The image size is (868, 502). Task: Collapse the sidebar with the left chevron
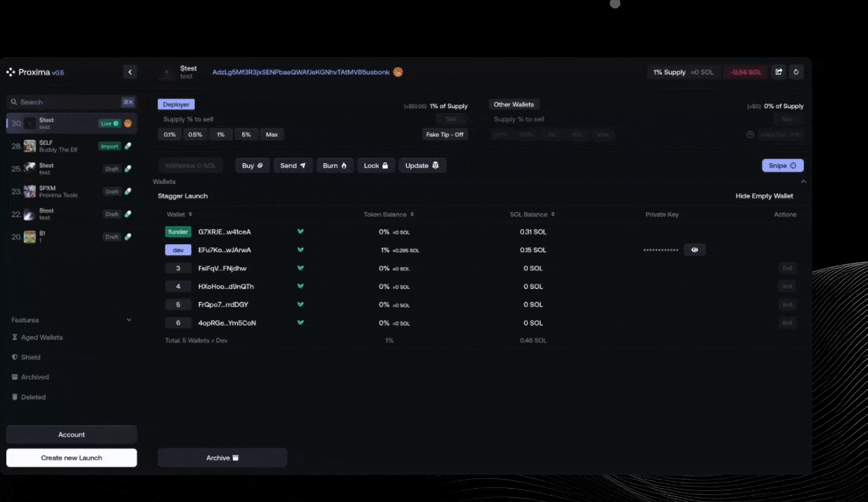click(130, 72)
